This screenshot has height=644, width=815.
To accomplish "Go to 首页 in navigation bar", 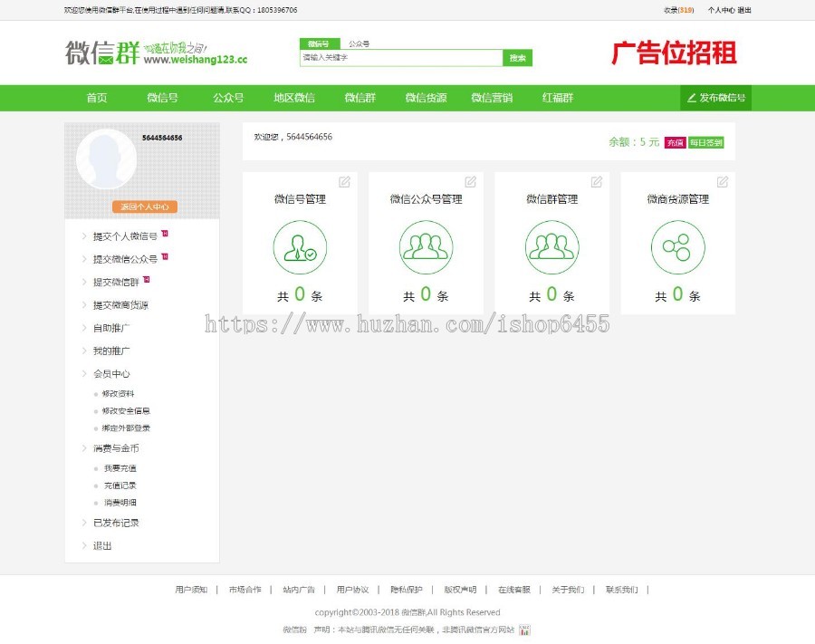I will tap(97, 98).
